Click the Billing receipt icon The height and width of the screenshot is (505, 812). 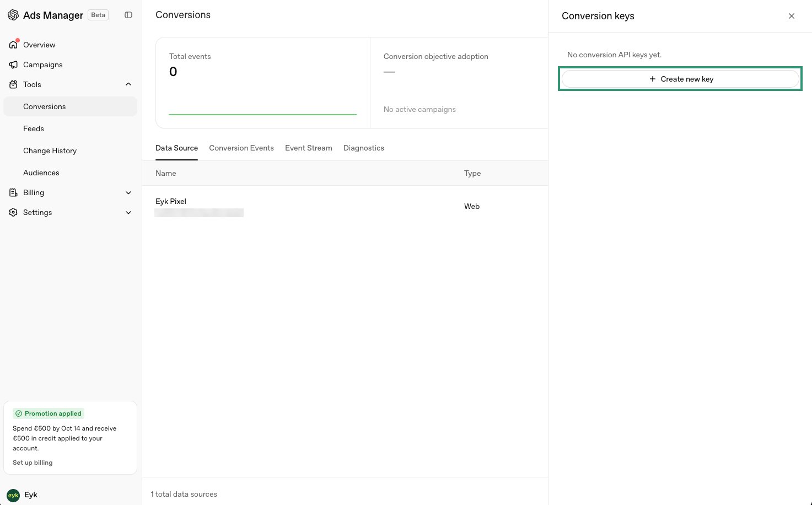pos(13,192)
